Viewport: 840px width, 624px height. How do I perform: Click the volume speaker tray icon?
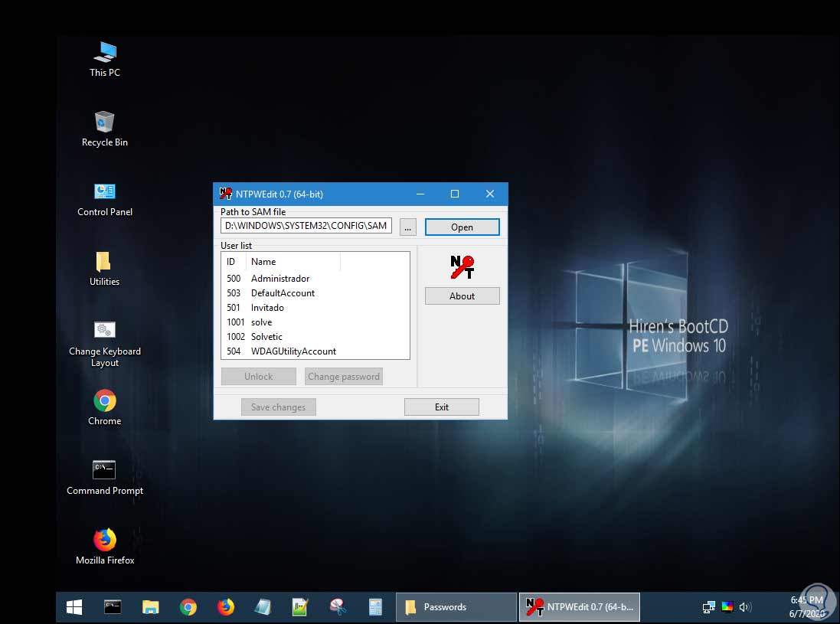tap(744, 607)
